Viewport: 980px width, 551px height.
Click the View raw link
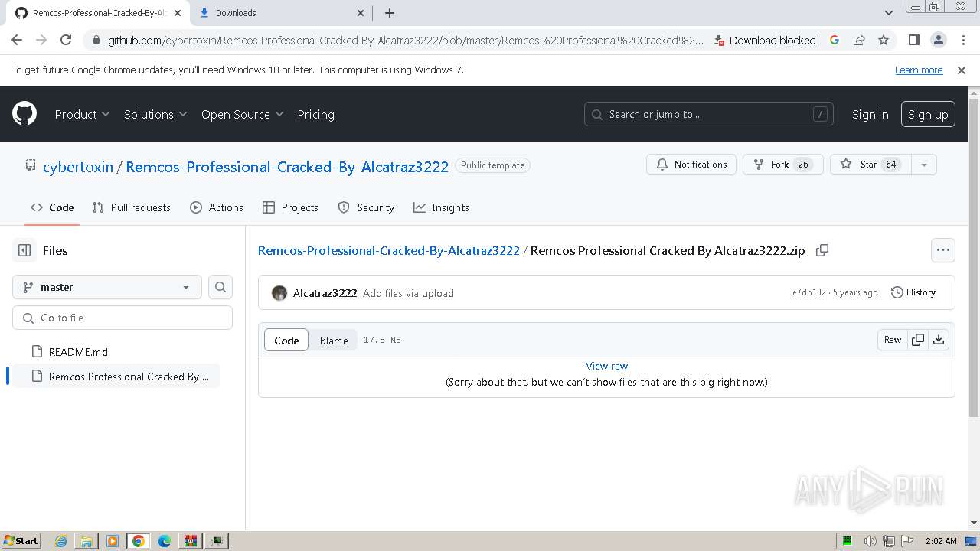(x=606, y=366)
